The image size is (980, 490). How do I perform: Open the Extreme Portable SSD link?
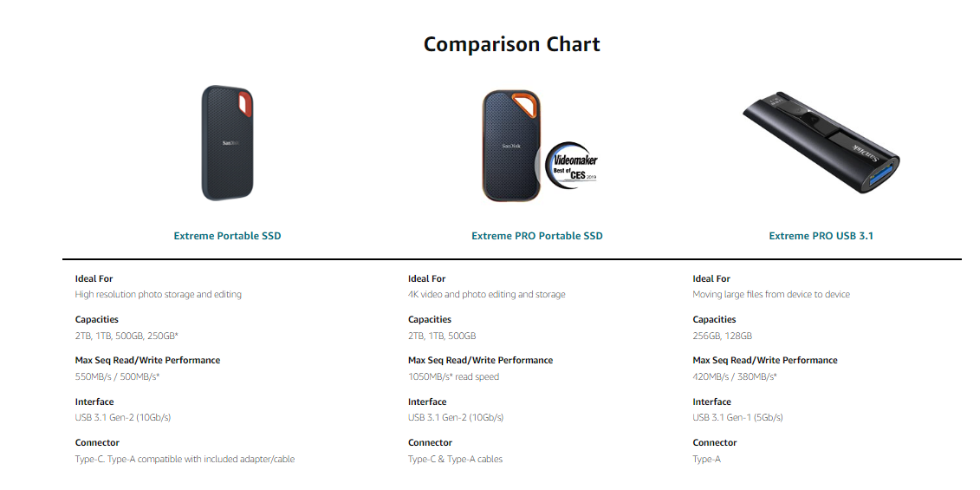[227, 236]
